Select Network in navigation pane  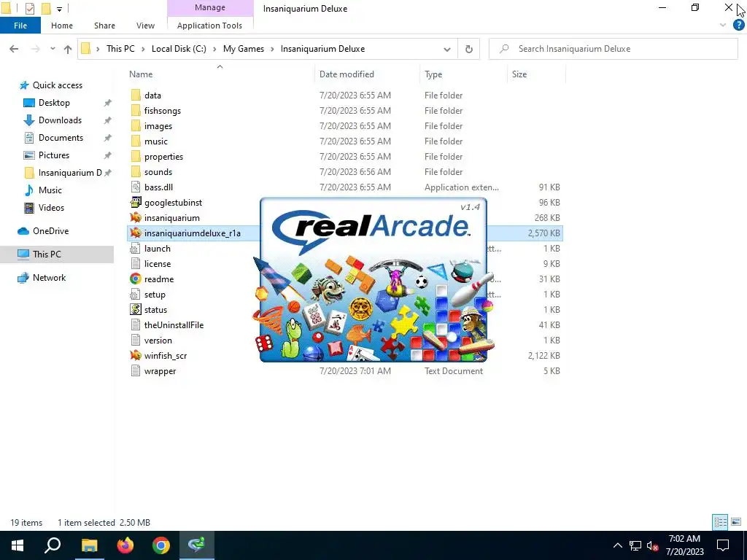49,278
